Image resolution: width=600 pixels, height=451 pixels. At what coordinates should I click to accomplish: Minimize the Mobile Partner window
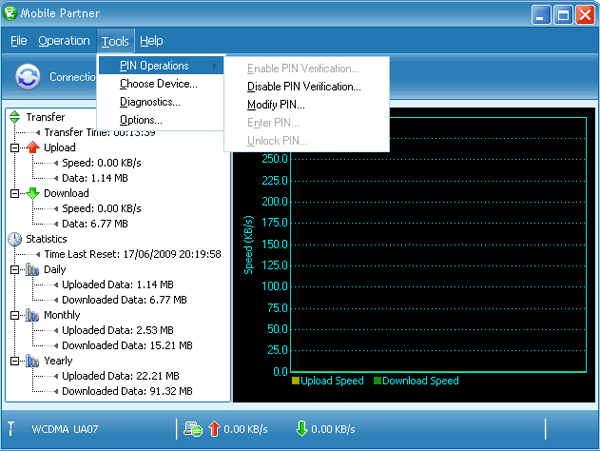(x=541, y=15)
